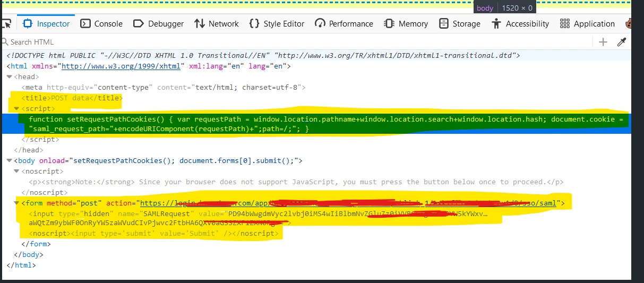Click the plus icon to create a new node
This screenshot has height=283, width=644.
pyautogui.click(x=603, y=42)
